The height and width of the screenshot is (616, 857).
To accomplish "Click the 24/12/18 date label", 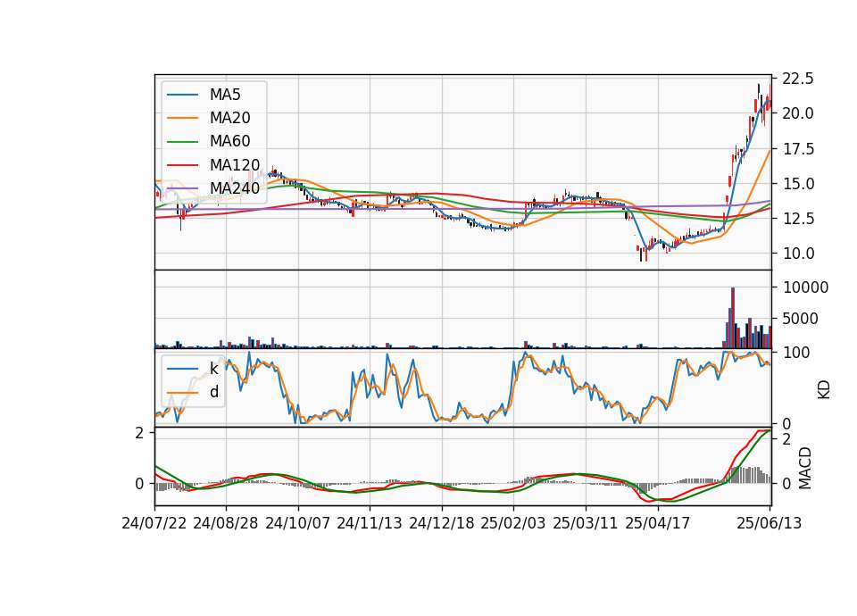I will click(x=442, y=523).
